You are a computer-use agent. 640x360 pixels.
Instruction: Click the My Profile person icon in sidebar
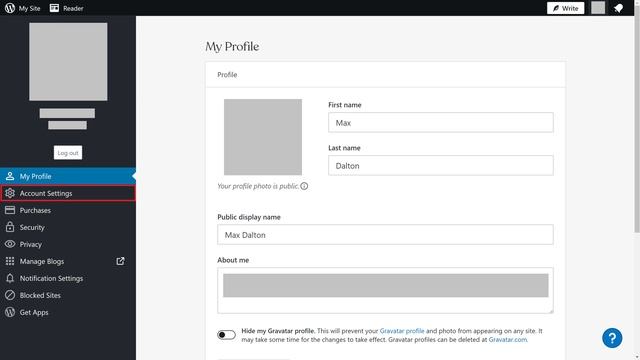(x=10, y=176)
